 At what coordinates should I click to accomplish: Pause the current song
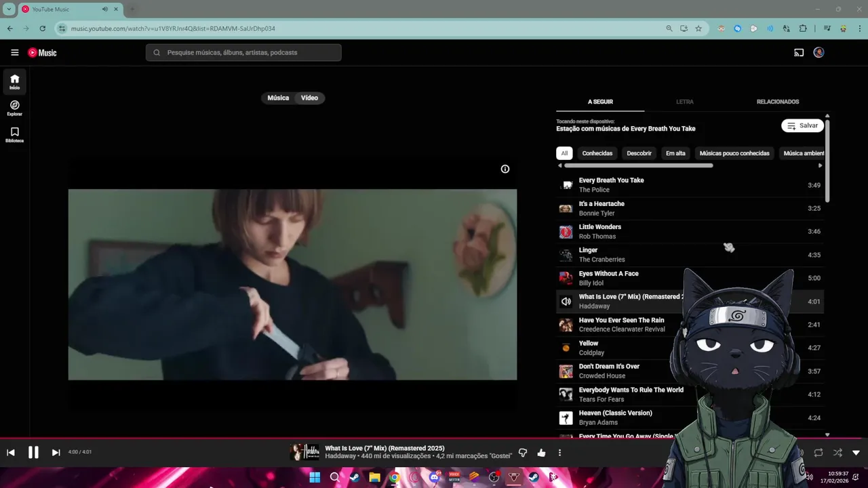coord(33,453)
